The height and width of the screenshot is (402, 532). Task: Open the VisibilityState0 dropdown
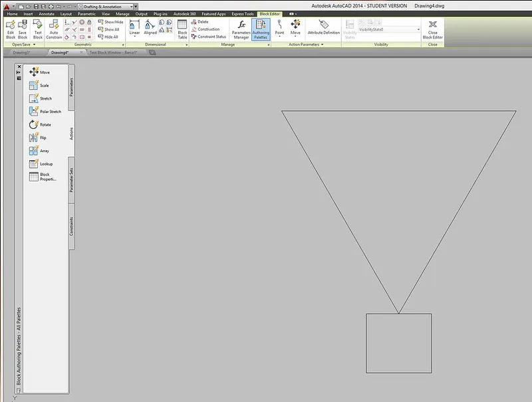click(389, 29)
